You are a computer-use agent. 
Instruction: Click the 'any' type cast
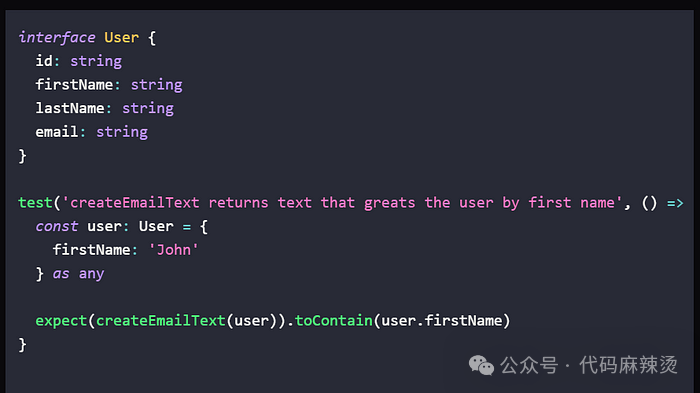92,274
